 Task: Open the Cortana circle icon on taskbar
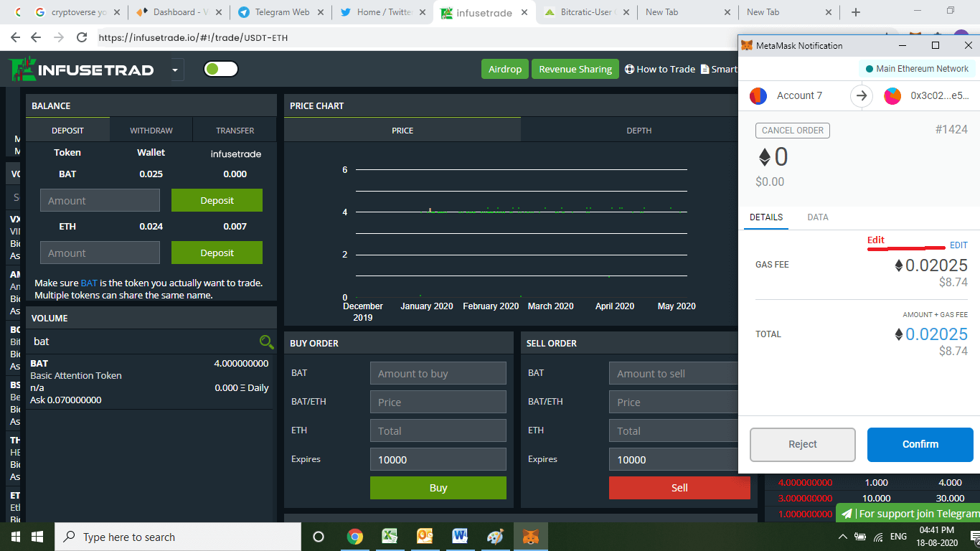coord(319,537)
